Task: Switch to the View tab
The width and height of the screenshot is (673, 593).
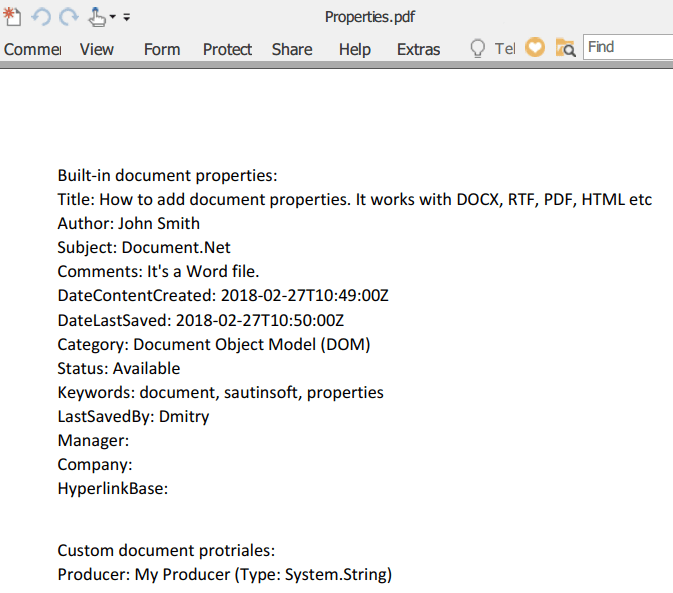Action: click(x=97, y=49)
